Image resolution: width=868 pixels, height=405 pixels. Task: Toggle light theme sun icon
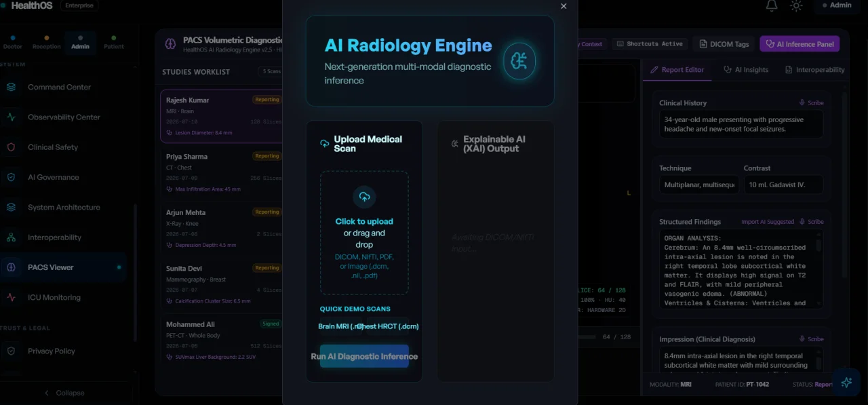pyautogui.click(x=796, y=5)
